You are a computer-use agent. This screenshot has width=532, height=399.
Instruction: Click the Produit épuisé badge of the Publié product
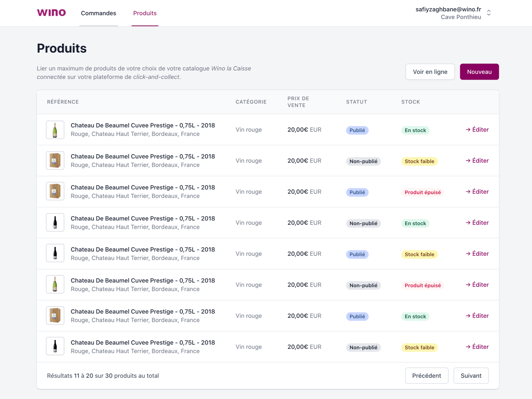423,192
